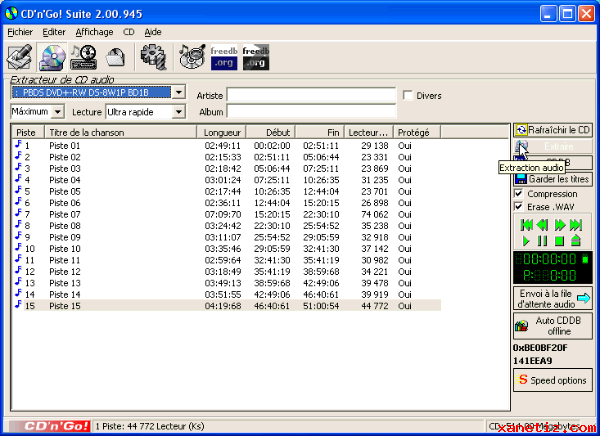Click Auto CDDB offline button
The height and width of the screenshot is (436, 600).
(553, 326)
